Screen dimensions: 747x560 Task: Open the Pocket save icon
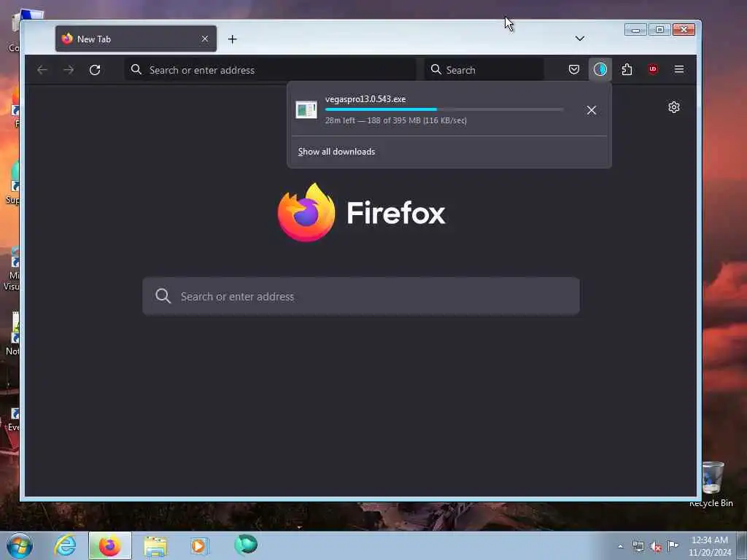pos(574,69)
